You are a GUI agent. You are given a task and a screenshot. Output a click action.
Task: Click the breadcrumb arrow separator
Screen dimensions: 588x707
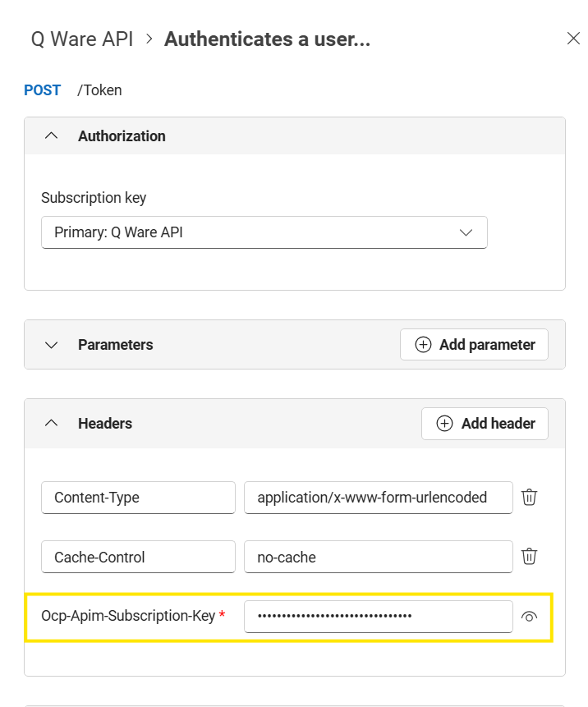pyautogui.click(x=149, y=39)
